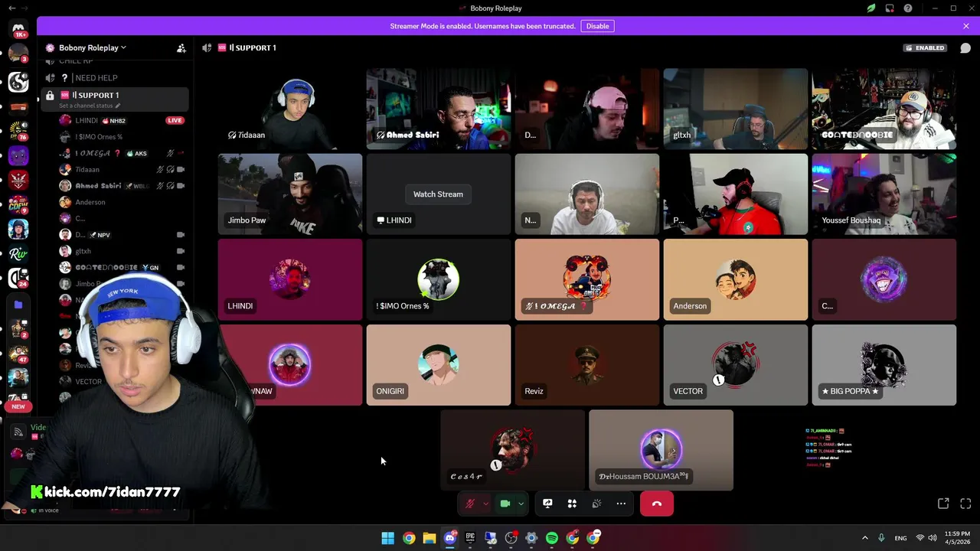Open more call options ellipsis
Viewport: 980px width, 551px height.
point(621,504)
